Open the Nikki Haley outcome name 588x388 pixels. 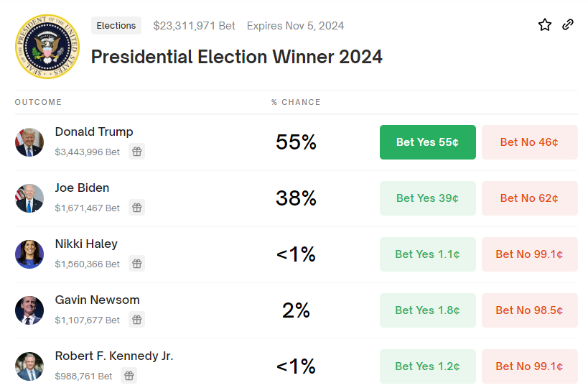(86, 244)
